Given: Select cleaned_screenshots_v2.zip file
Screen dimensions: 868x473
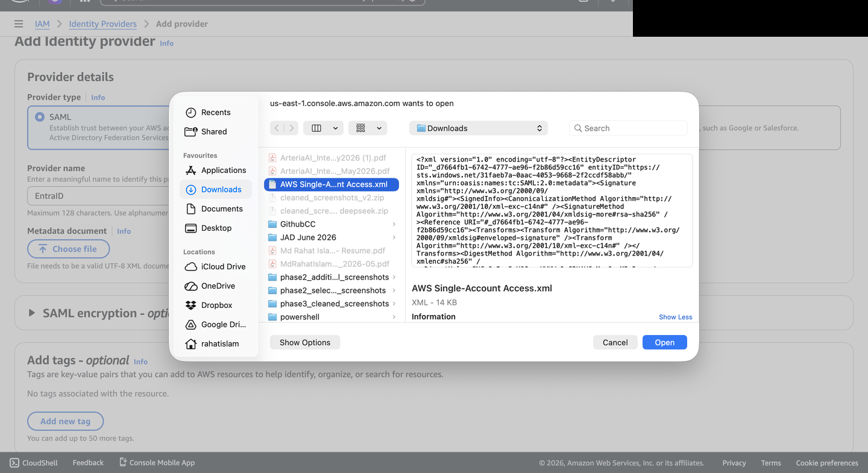Looking at the screenshot, I should click(332, 198).
